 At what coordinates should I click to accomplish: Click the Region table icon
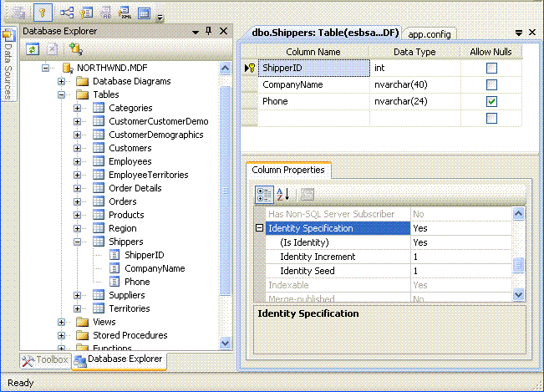(x=99, y=228)
